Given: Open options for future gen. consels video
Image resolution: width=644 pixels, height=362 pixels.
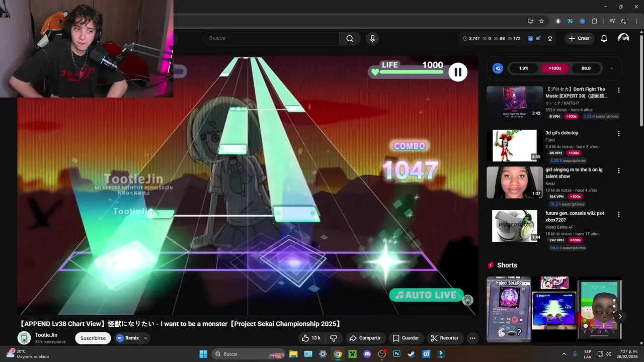Looking at the screenshot, I should (619, 214).
